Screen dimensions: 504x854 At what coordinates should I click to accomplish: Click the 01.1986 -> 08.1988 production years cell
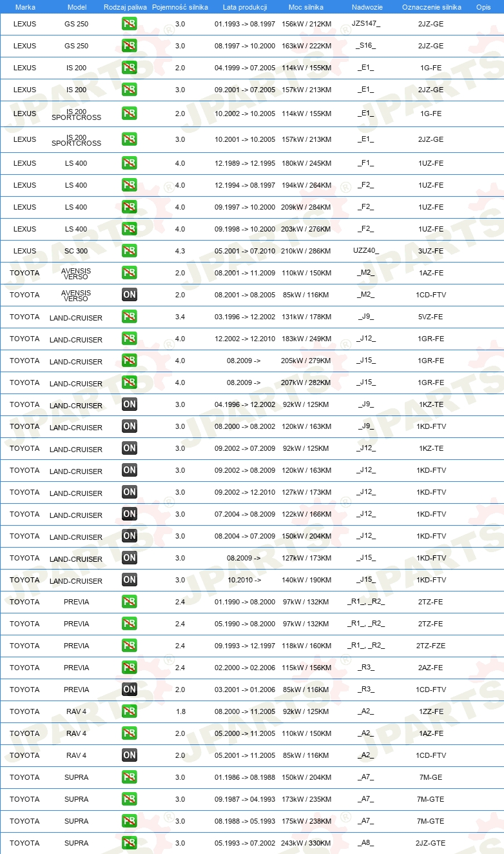pyautogui.click(x=245, y=777)
